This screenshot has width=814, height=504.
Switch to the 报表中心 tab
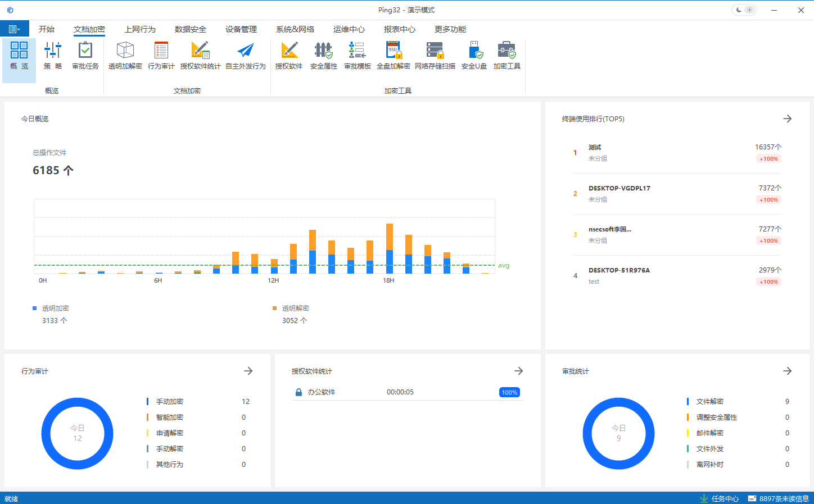coord(399,29)
